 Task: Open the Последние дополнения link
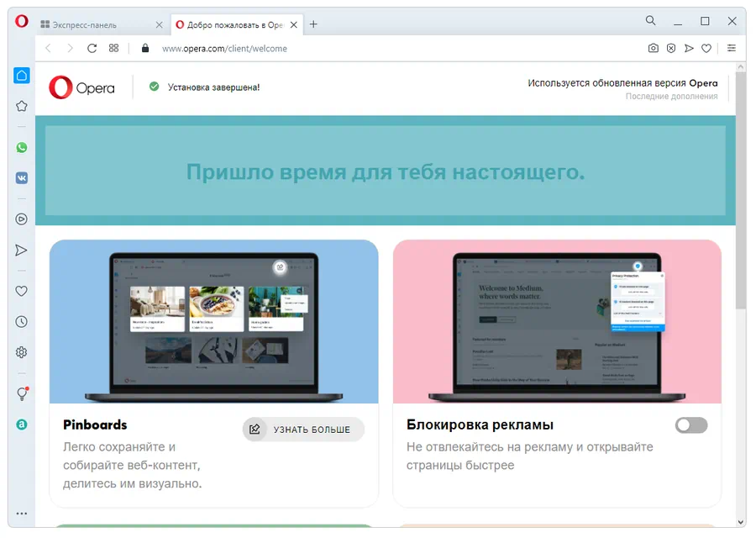[671, 95]
